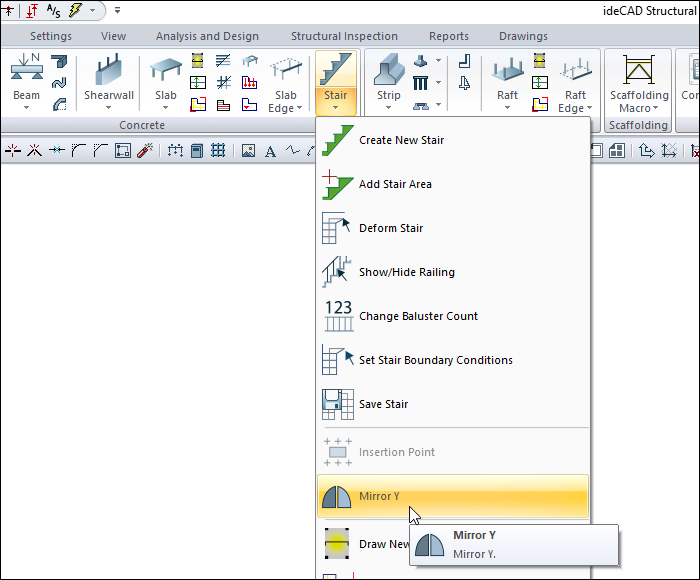Open the Customize Quick Access Toolbar arrow
The image size is (700, 580).
point(117,10)
